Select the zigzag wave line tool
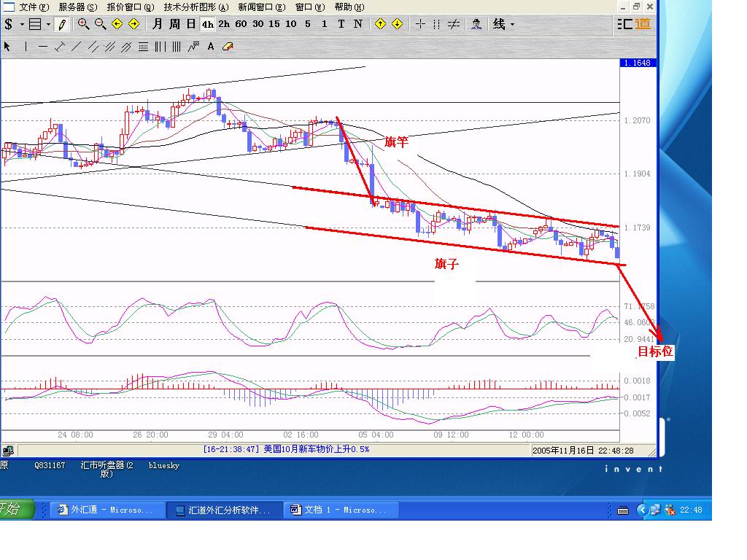This screenshot has height=560, width=747. pos(193,47)
